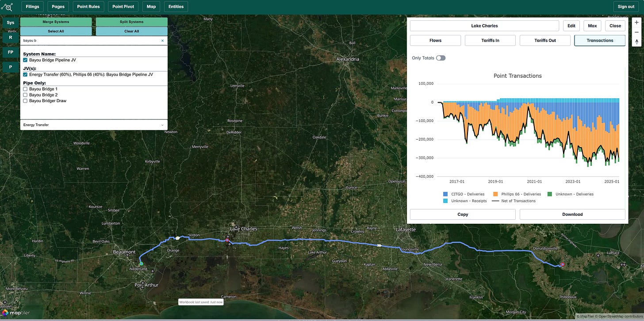This screenshot has width=644, height=321.
Task: Switch to the Tariffs Out tab
Action: click(x=545, y=40)
